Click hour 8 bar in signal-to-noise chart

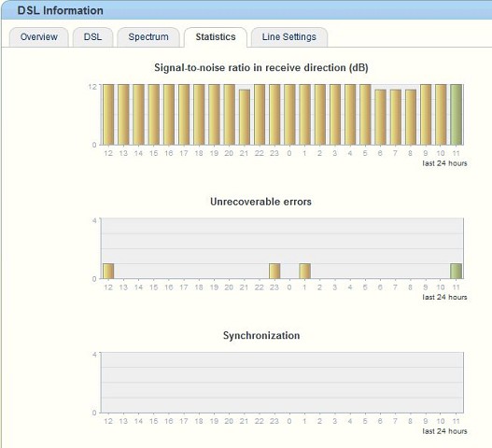pyautogui.click(x=411, y=117)
